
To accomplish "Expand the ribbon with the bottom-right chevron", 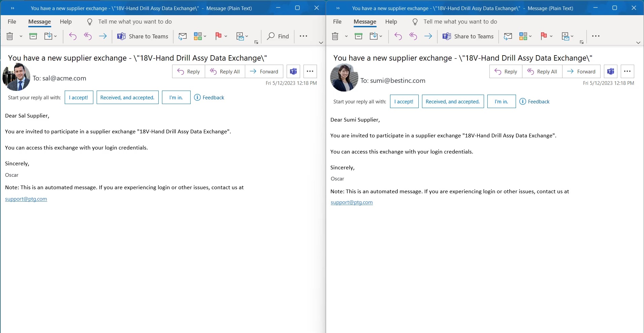I will pyautogui.click(x=638, y=43).
